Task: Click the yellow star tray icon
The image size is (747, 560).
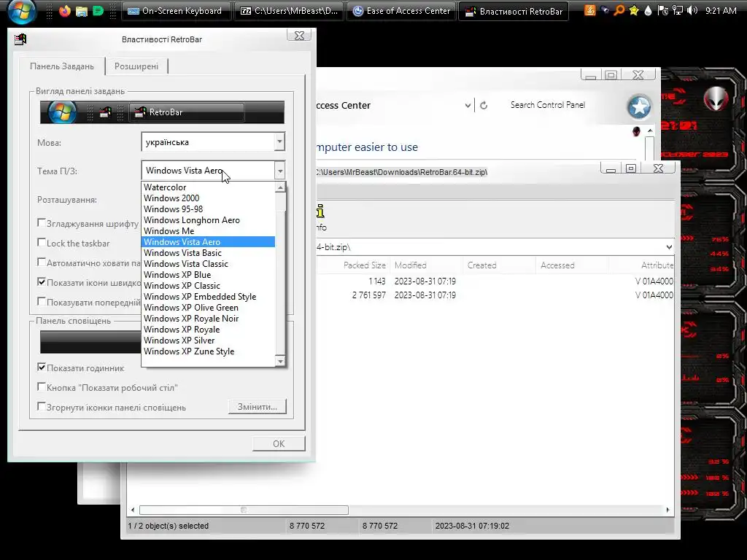Action: (x=634, y=10)
